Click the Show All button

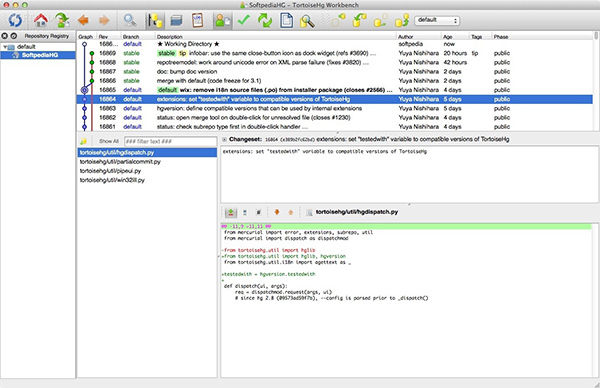click(x=109, y=141)
